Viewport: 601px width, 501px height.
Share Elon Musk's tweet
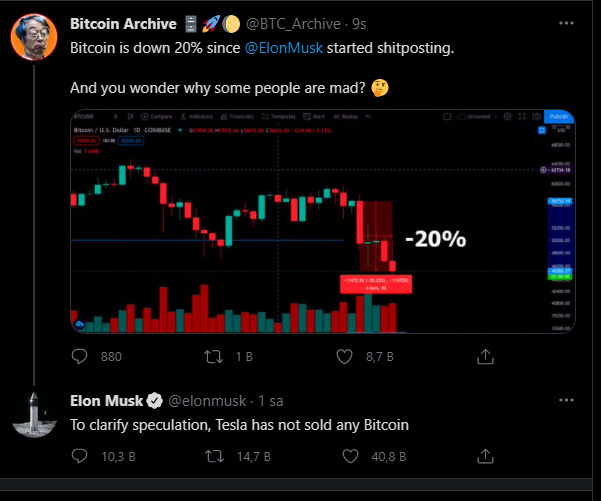484,456
